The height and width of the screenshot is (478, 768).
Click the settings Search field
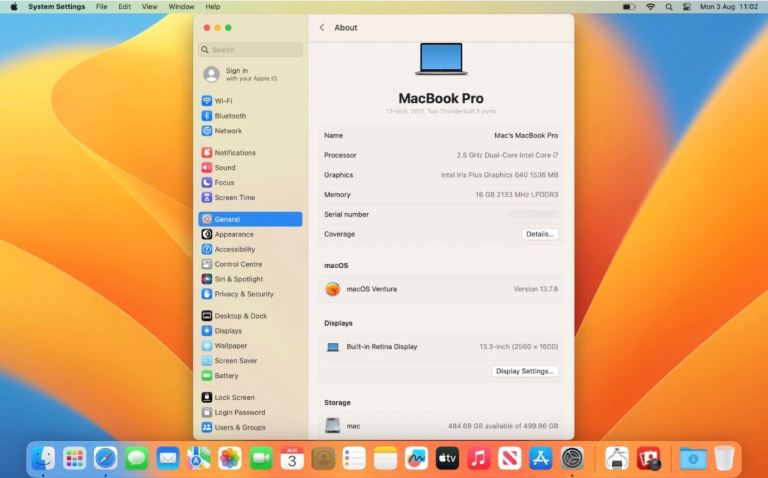[x=250, y=49]
